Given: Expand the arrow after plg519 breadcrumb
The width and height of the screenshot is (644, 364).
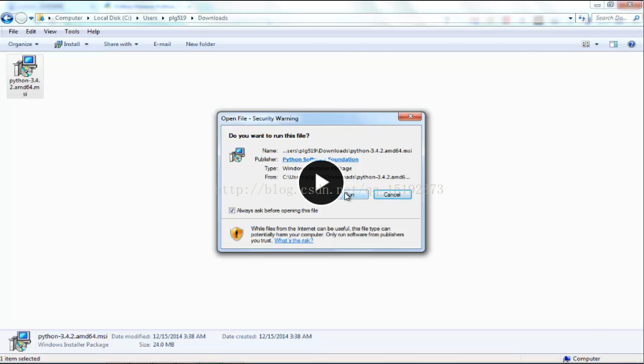Looking at the screenshot, I should 192,18.
